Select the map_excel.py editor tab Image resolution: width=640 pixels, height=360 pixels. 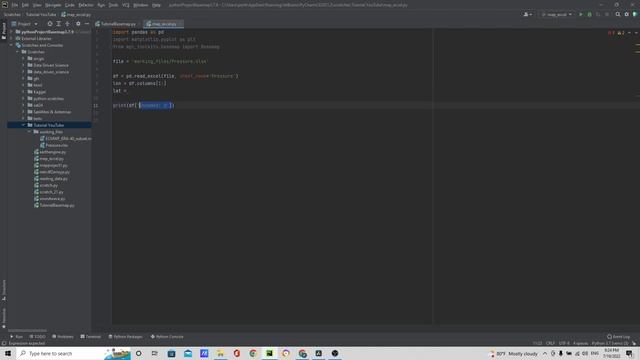click(163, 24)
